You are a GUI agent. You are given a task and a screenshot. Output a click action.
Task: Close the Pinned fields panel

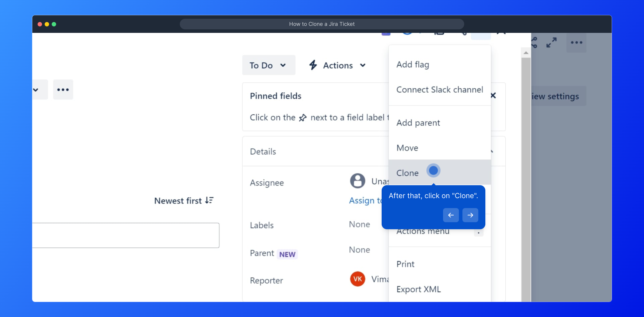coord(494,95)
